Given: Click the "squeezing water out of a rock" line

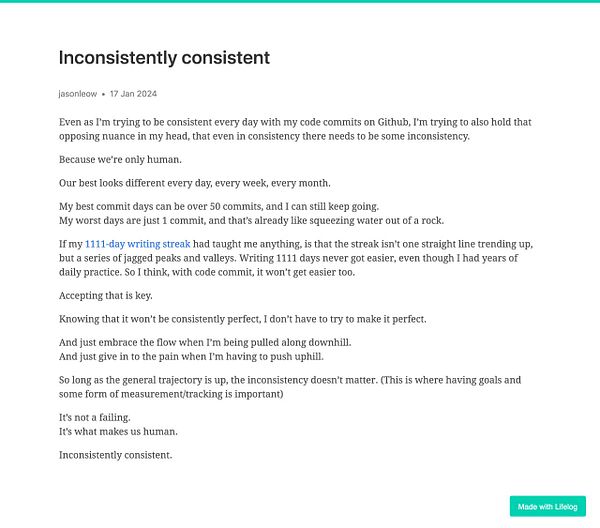Looking at the screenshot, I should [x=251, y=221].
